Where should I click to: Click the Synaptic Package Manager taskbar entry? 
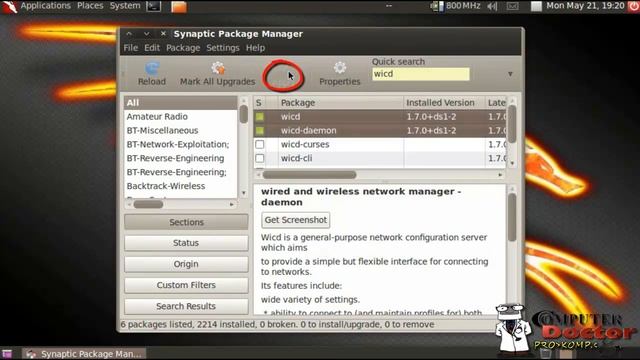click(x=84, y=354)
